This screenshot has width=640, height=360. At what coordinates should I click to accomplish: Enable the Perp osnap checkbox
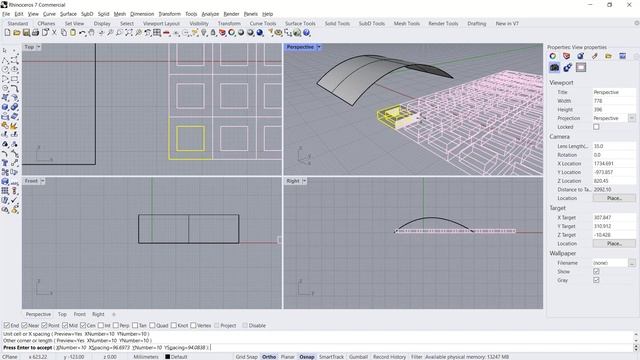pos(116,325)
